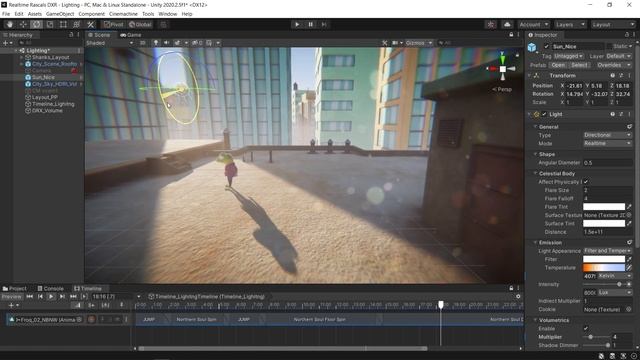Select the Rect transform tool
The image size is (640, 360).
(63, 24)
